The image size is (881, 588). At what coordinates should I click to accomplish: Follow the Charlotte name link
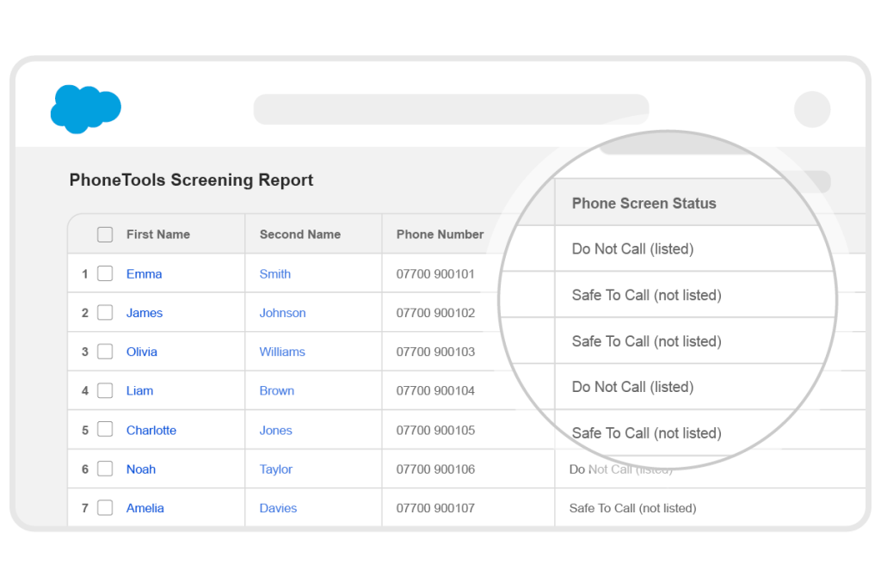click(151, 430)
